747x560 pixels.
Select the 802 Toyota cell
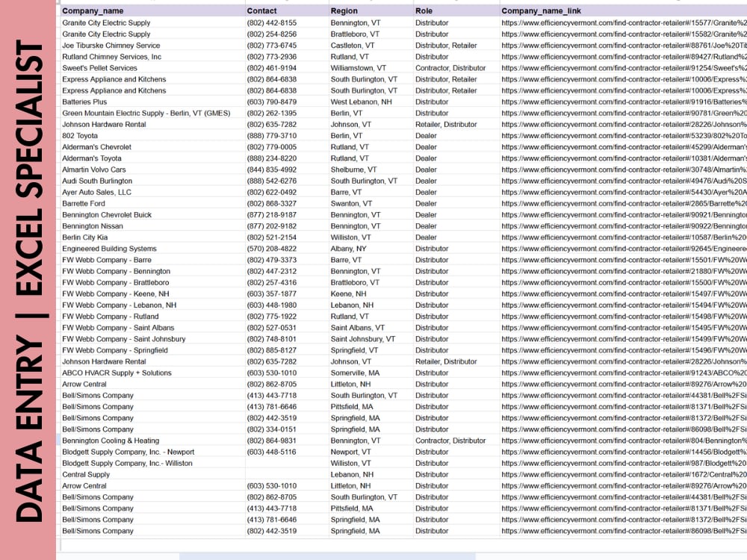point(153,136)
